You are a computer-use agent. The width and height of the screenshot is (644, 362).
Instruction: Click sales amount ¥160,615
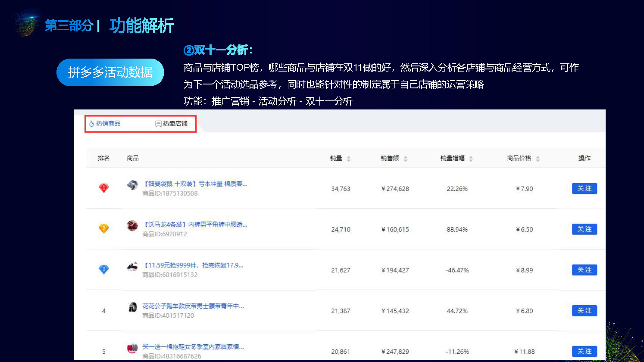coord(395,230)
